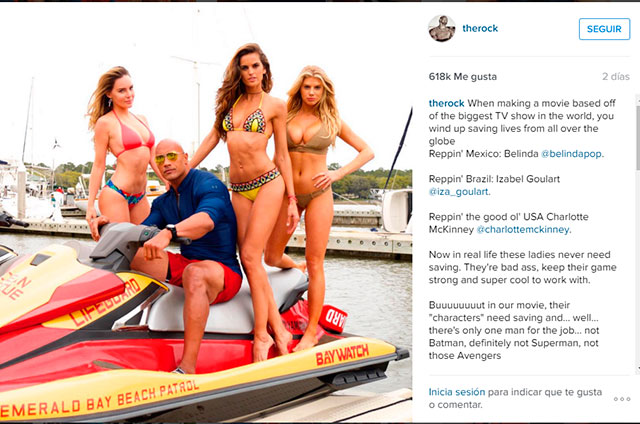
Task: Click the scrollbar track below the thumb
Action: click(638, 269)
